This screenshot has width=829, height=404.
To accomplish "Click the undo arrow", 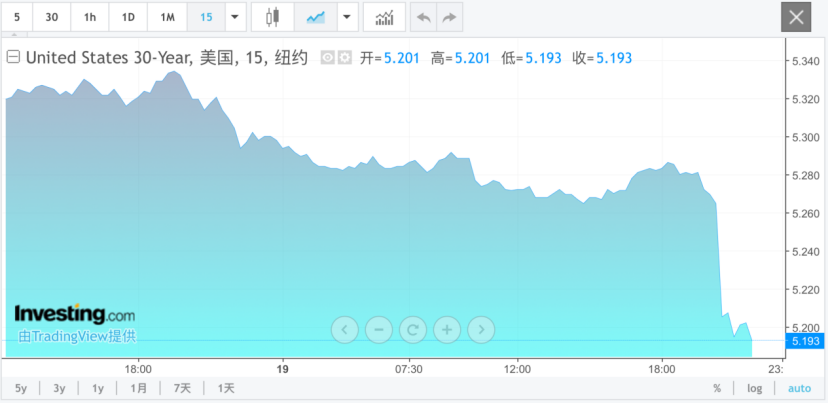I will coord(423,17).
